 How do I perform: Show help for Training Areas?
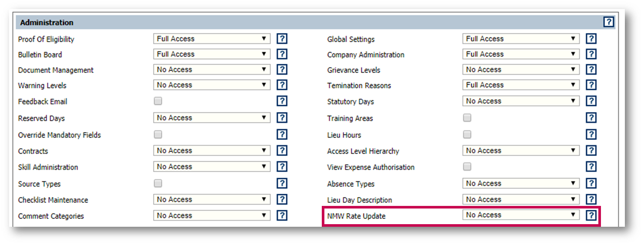tap(591, 118)
